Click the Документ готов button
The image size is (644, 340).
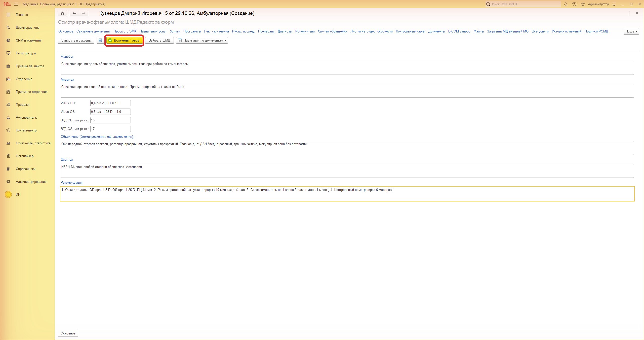click(125, 40)
